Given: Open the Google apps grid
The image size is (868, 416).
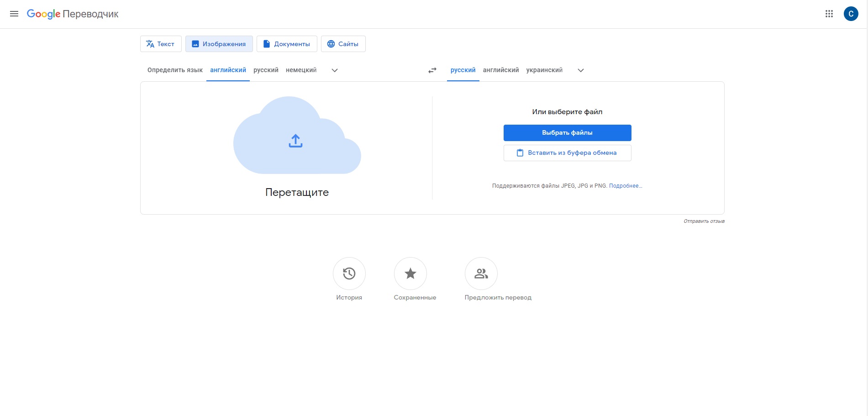Looking at the screenshot, I should (x=829, y=14).
